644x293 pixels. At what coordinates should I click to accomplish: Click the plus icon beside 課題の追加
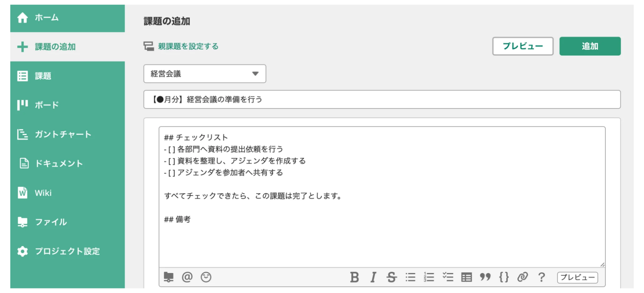point(23,47)
